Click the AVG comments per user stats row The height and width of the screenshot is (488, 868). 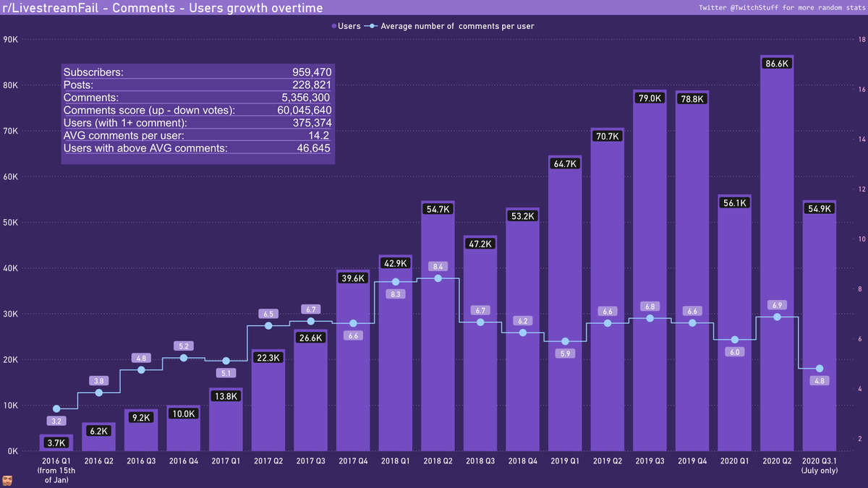coord(195,135)
